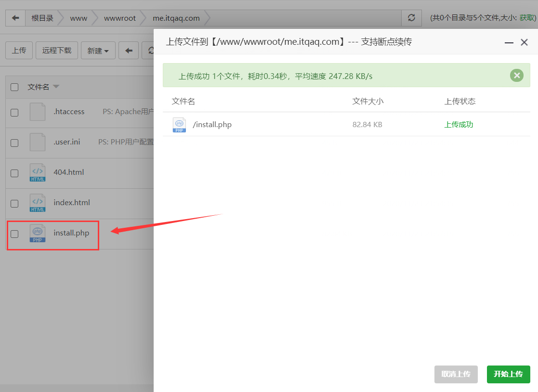The height and width of the screenshot is (392, 538).
Task: Click the PS: PHP用户配置 note beside .user.ini
Action: (x=126, y=142)
